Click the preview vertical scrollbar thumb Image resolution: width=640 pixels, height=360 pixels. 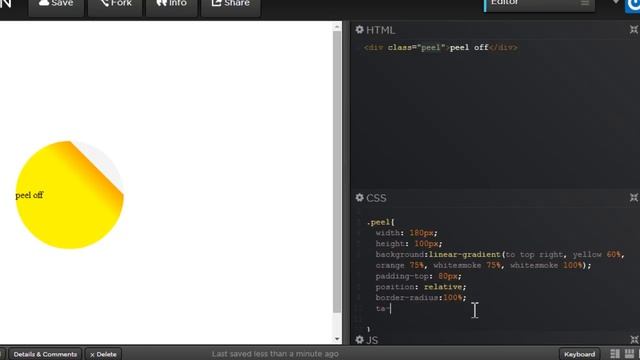[337, 171]
